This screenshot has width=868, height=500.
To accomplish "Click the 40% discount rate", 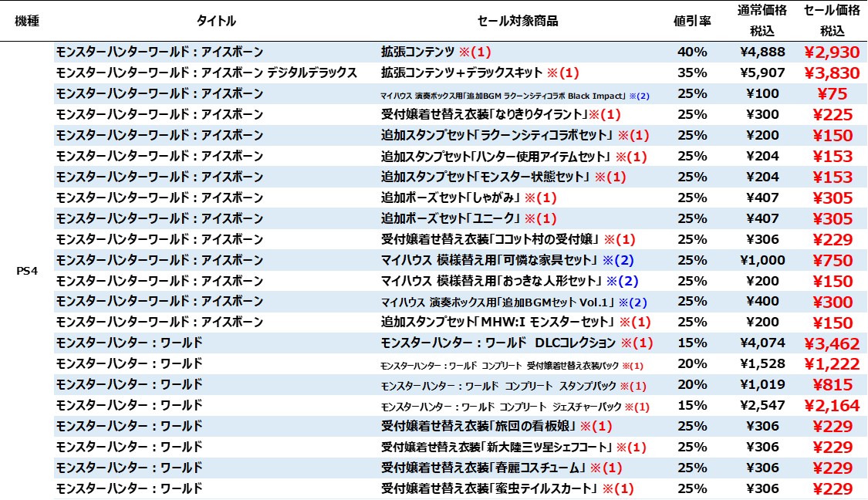I will (692, 52).
